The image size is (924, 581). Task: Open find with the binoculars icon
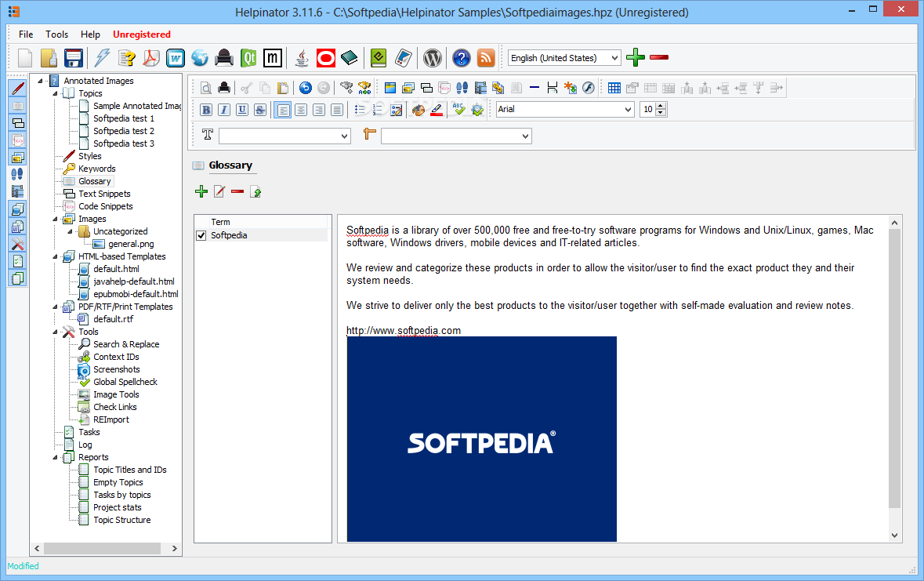(346, 88)
